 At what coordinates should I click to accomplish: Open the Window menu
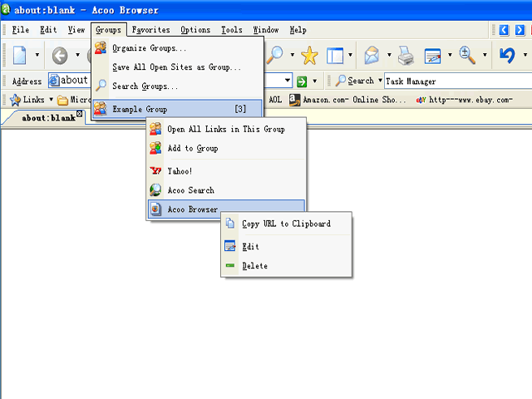coord(266,30)
